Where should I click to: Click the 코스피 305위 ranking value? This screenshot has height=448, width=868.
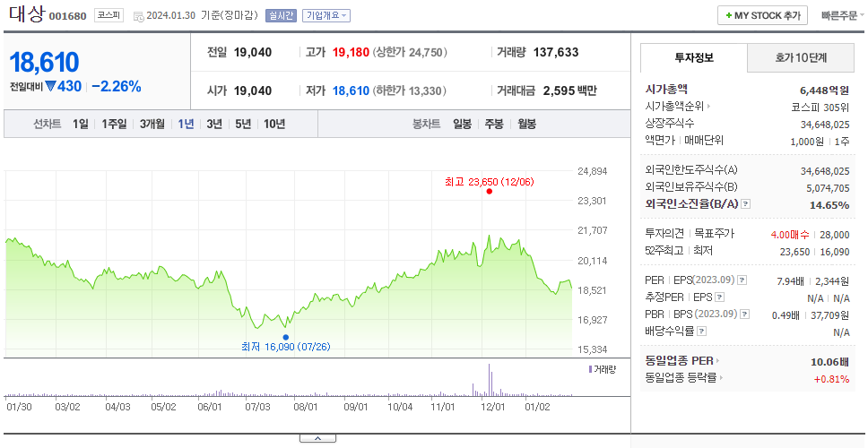pyautogui.click(x=820, y=108)
